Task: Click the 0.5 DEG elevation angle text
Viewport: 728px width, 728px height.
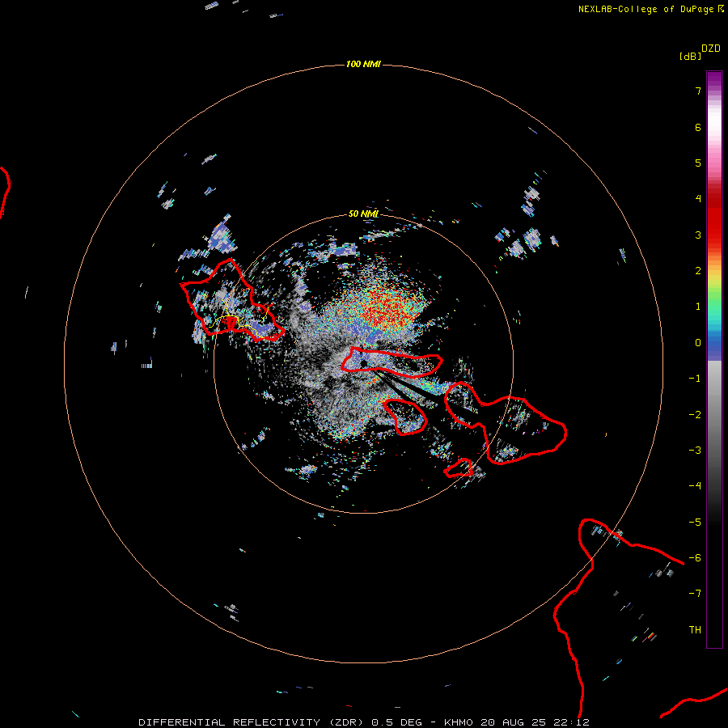Action: pos(396,722)
